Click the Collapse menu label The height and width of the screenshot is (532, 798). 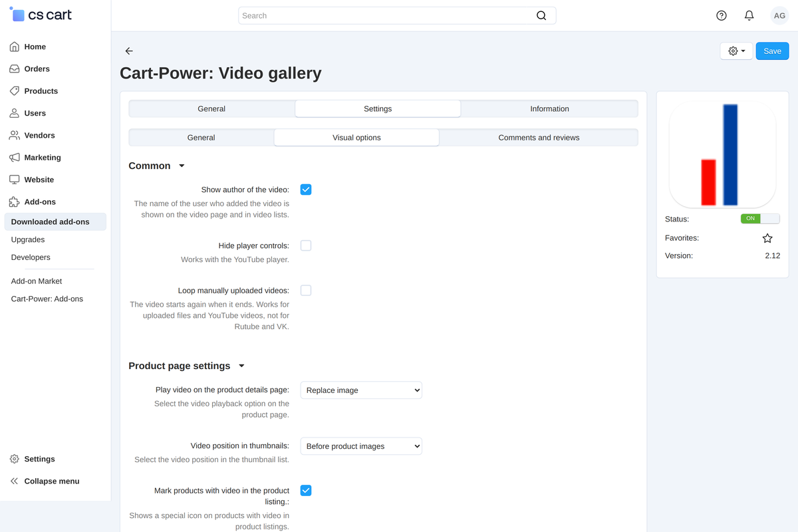52,481
